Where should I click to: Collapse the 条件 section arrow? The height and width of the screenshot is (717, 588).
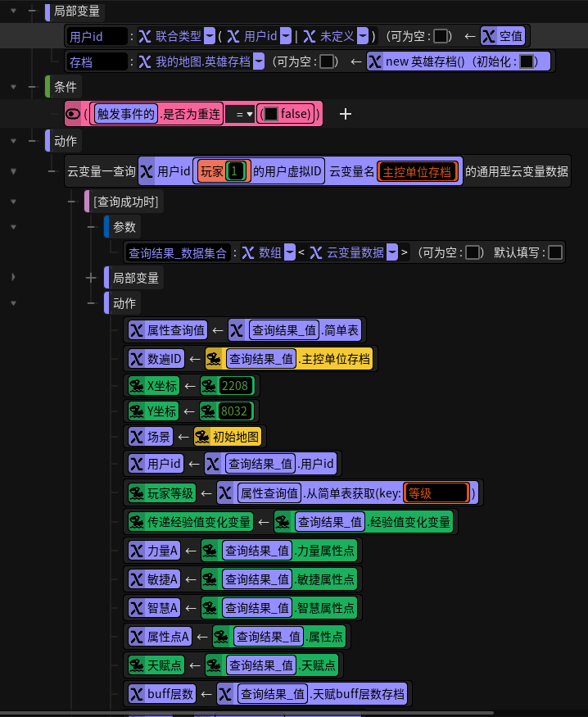(x=13, y=87)
